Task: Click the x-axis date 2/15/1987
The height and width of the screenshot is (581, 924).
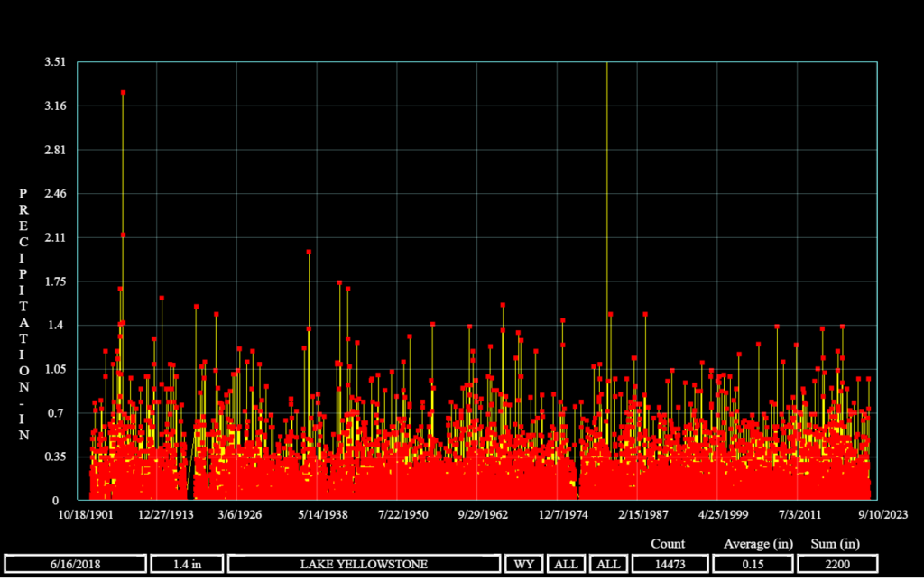Action: click(642, 514)
